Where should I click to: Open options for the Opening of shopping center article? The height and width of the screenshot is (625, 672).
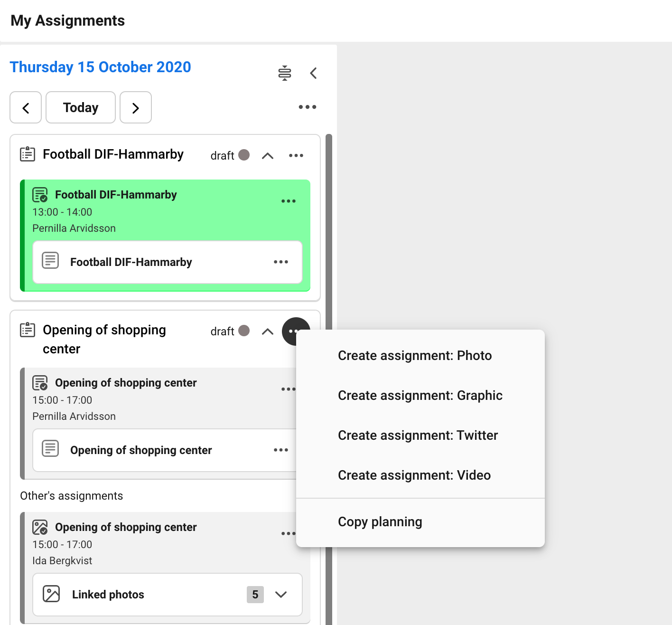pos(280,450)
